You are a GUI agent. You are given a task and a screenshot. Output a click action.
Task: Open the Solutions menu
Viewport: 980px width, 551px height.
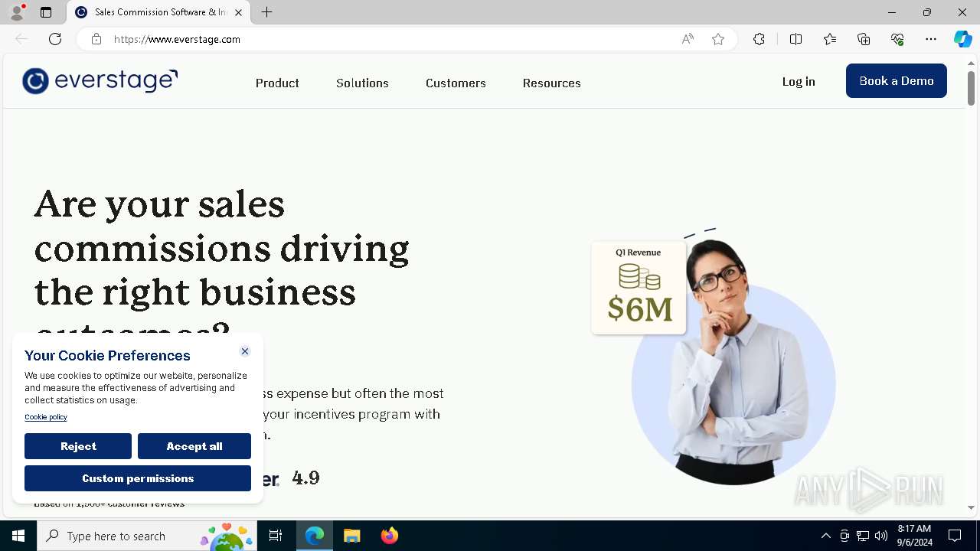pos(362,83)
